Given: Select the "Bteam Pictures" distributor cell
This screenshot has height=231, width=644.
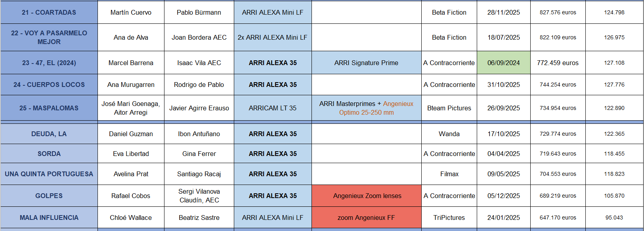Looking at the screenshot, I should click(449, 108).
